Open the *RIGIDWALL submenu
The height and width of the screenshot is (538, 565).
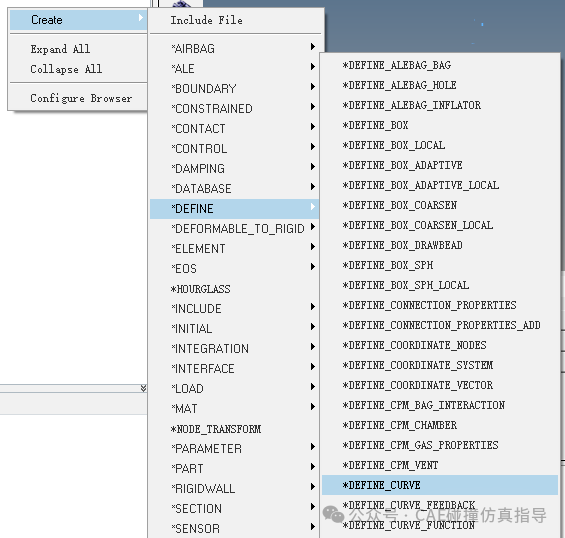(235, 489)
